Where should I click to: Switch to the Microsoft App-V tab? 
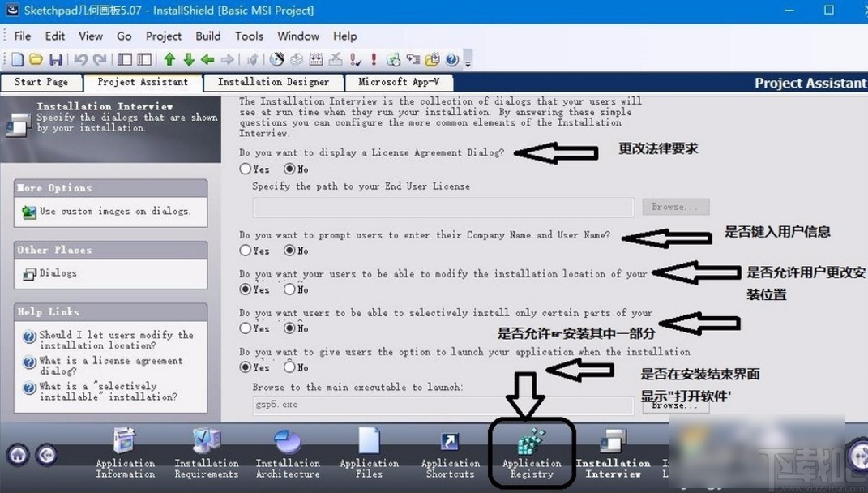pos(399,82)
